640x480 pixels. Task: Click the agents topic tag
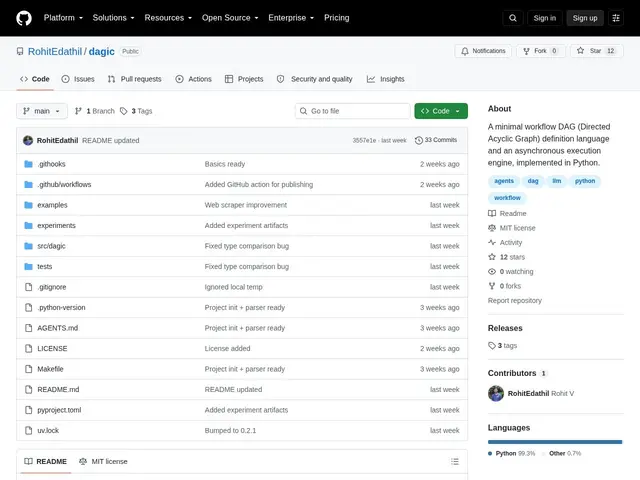click(x=504, y=181)
